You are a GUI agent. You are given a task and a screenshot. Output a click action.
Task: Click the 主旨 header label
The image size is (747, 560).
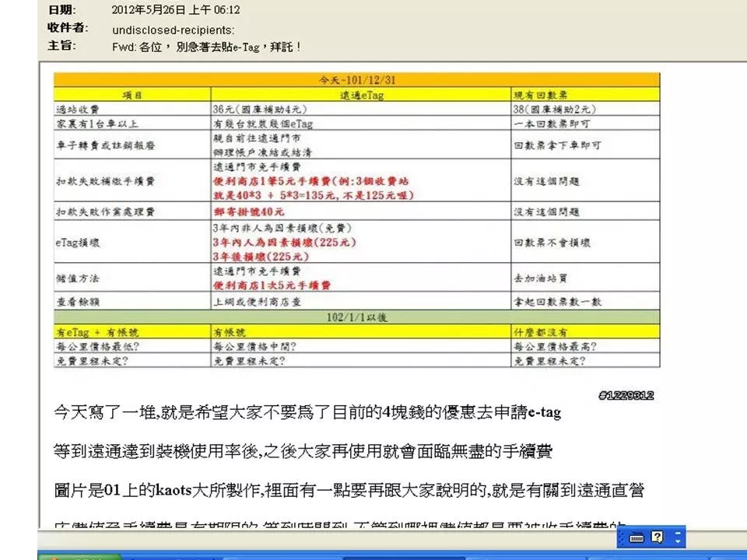click(62, 46)
